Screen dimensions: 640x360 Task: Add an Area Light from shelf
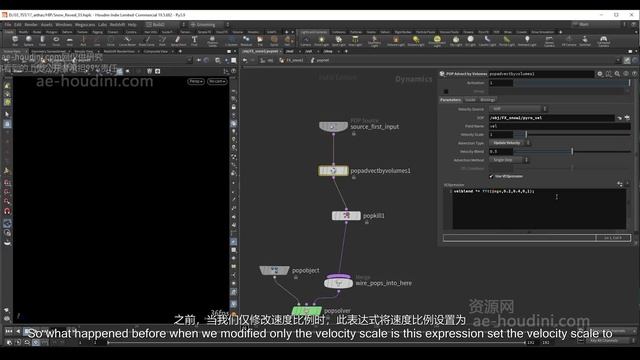click(x=355, y=40)
